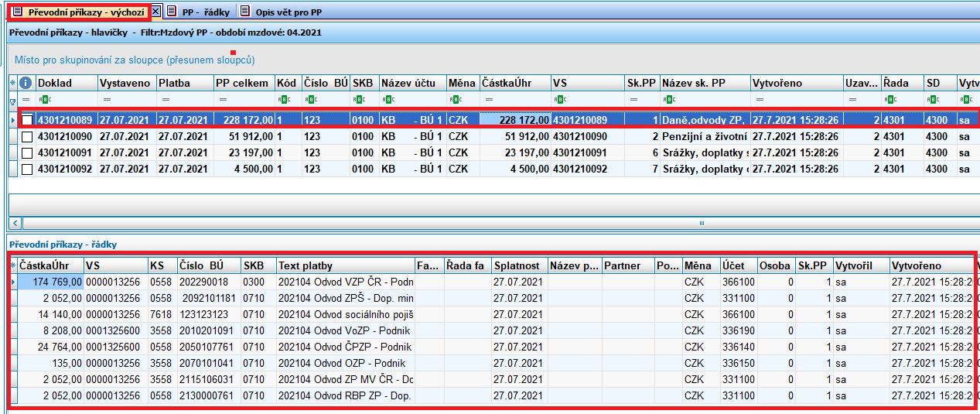This screenshot has width=980, height=414.
Task: Open ABC filter condition under Měna column
Action: pyautogui.click(x=454, y=100)
